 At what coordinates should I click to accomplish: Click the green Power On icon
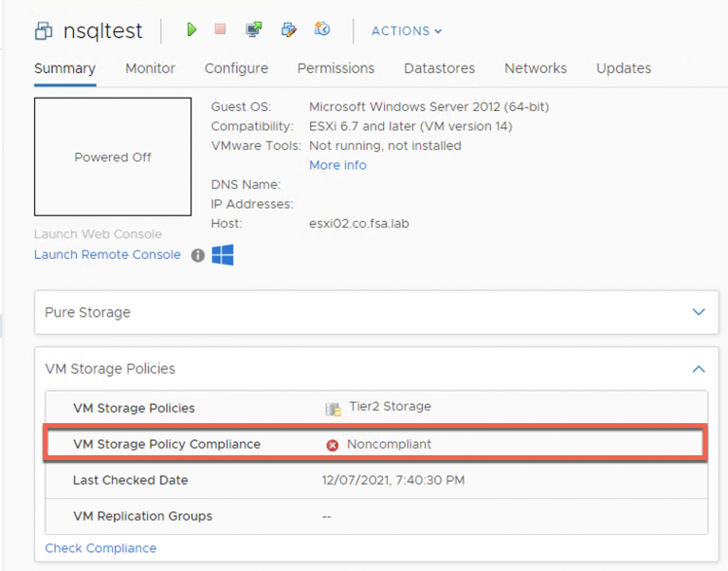coord(191,30)
